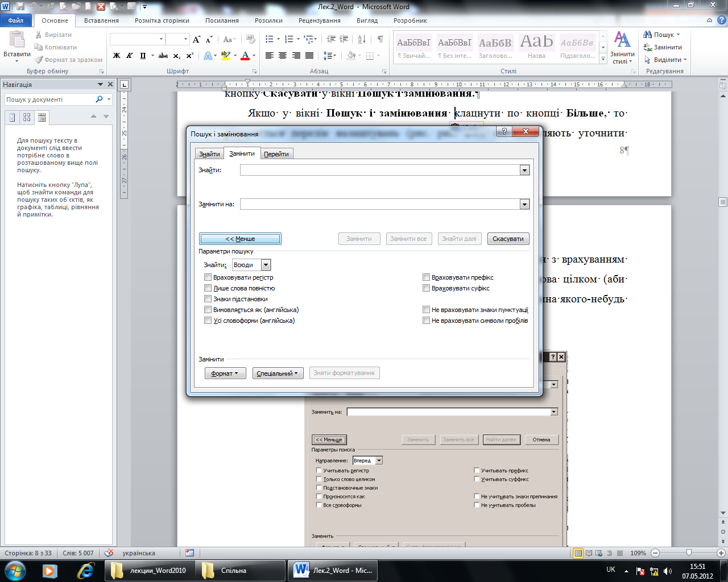This screenshot has height=582, width=728.
Task: Toggle Bold formatting in ribbon
Action: coord(117,56)
